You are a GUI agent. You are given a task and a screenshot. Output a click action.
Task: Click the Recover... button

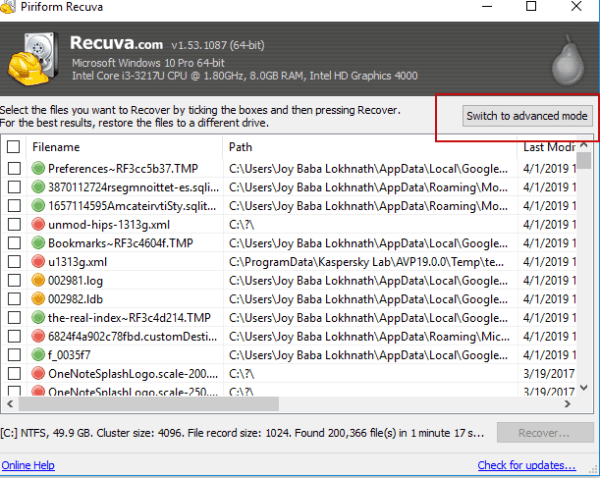(x=545, y=433)
